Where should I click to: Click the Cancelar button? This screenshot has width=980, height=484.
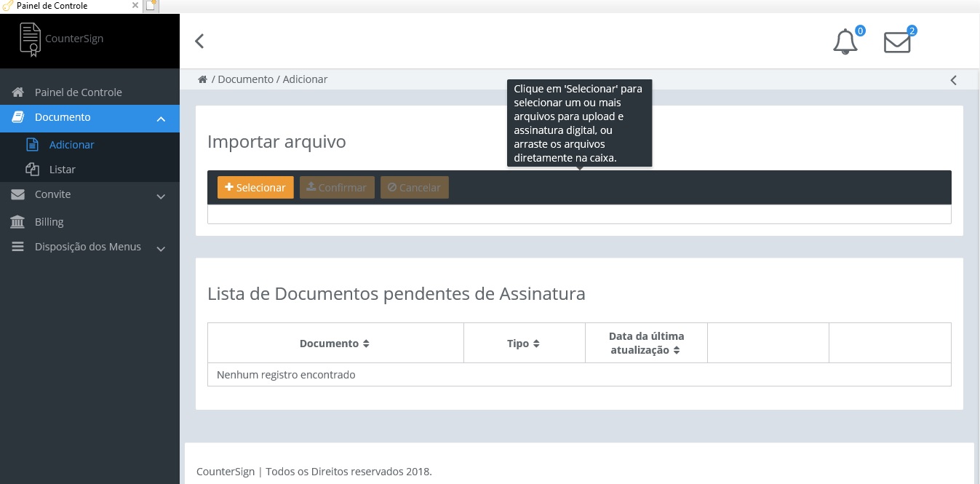tap(414, 188)
